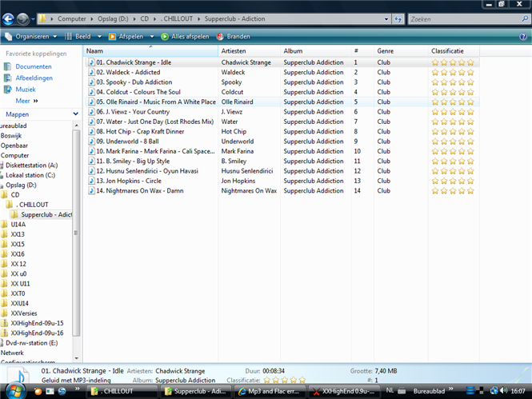Open the recent pages dropdown beside Forward
Viewport: 532px width, 399px height.
33,19
